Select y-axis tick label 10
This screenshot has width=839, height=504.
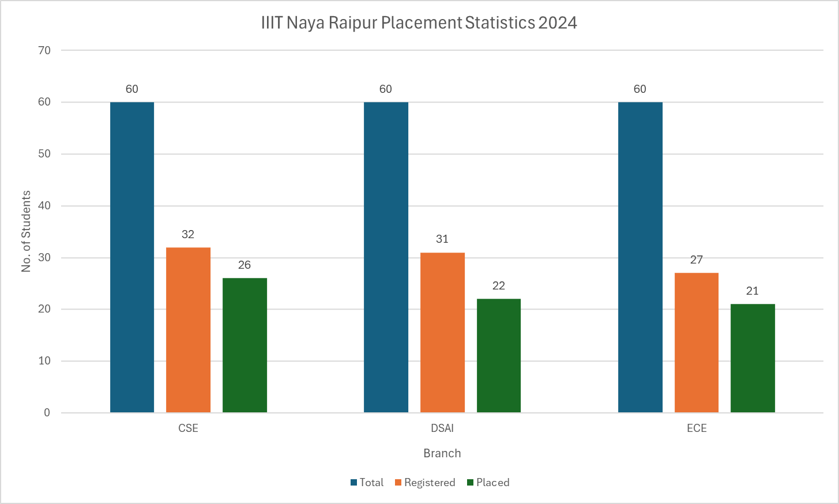(x=44, y=361)
